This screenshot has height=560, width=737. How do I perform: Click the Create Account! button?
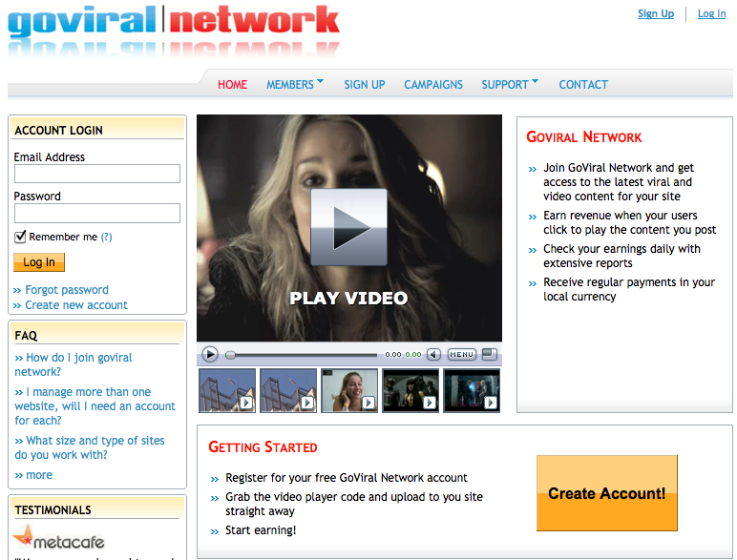pos(607,493)
